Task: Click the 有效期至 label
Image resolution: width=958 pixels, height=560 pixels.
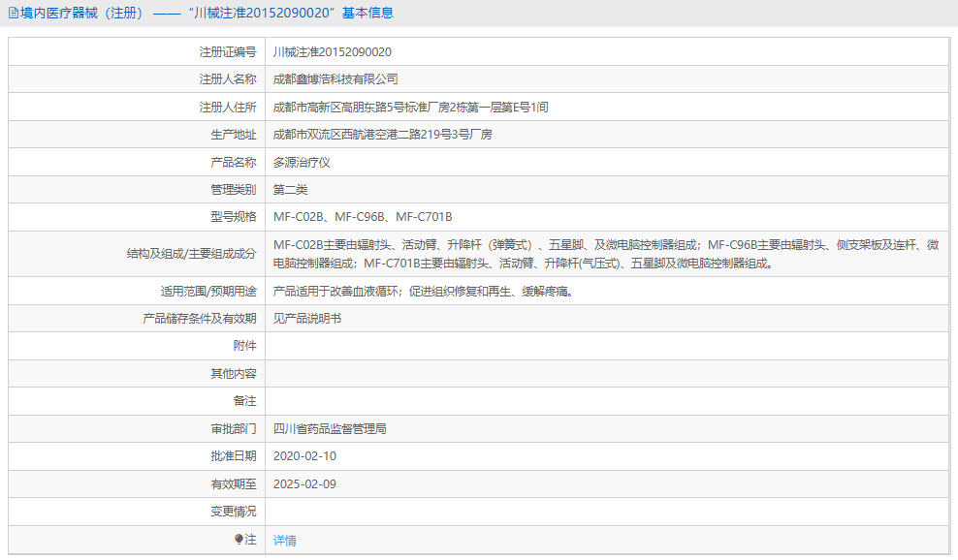Action: click(234, 484)
